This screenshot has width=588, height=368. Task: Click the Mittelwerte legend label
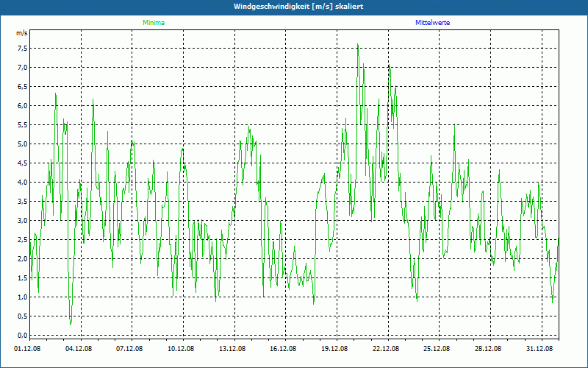[433, 23]
